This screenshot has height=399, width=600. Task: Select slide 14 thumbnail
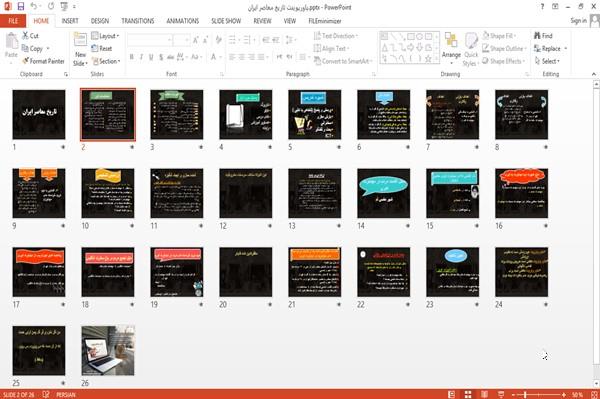383,193
